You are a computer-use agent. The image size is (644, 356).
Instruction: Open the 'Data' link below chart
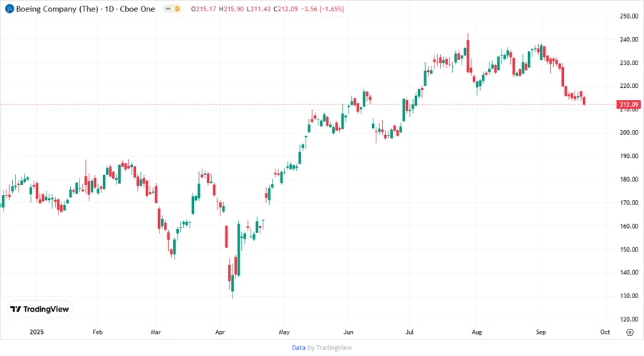pyautogui.click(x=298, y=348)
